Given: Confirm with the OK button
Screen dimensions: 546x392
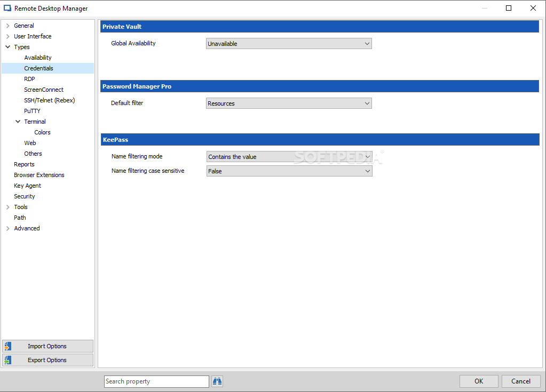Looking at the screenshot, I should [x=479, y=381].
